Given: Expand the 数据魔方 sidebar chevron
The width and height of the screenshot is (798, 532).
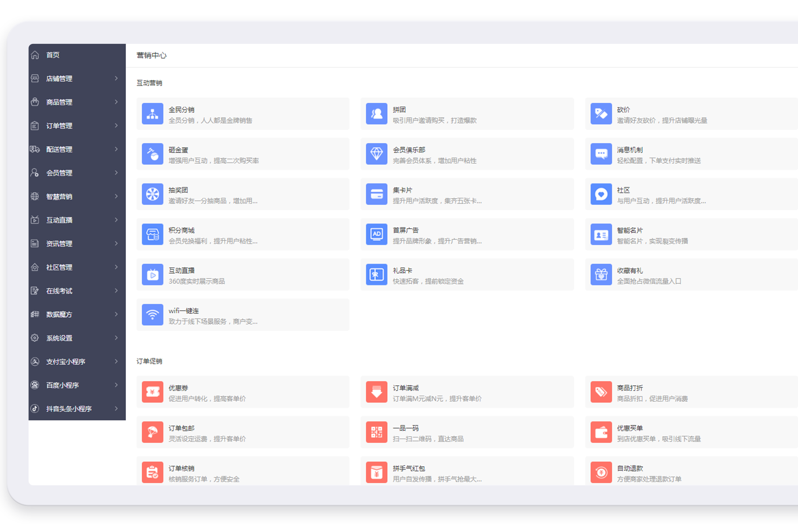Looking at the screenshot, I should point(116,314).
